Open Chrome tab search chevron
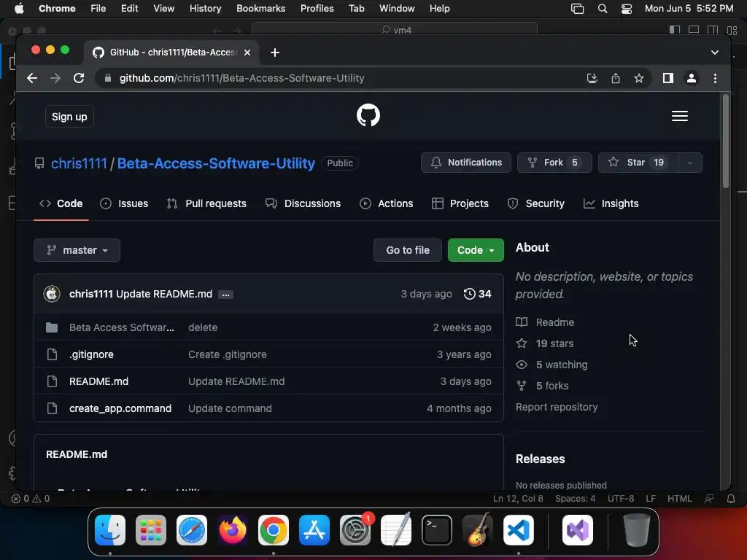The height and width of the screenshot is (560, 747). point(714,52)
